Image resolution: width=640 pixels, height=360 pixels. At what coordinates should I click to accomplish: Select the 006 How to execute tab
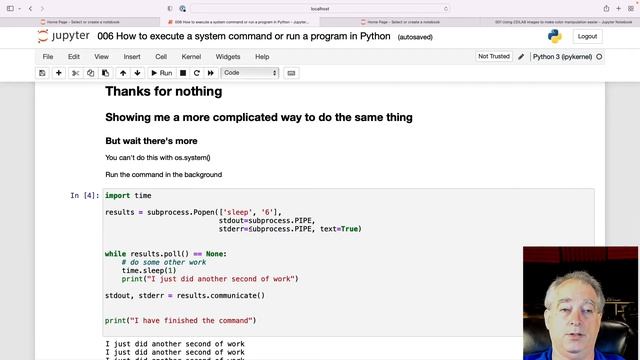pos(240,22)
